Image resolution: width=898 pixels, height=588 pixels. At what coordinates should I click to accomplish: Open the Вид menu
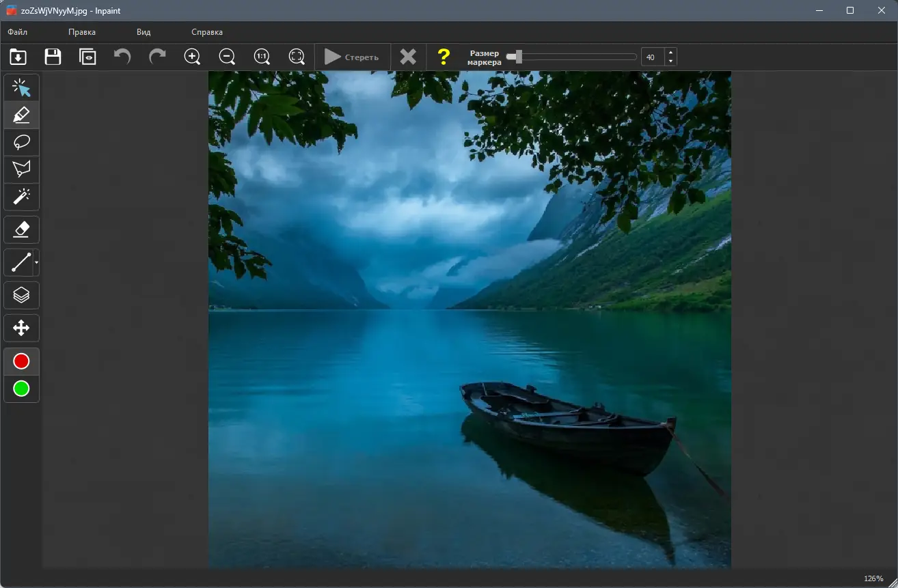coord(144,32)
